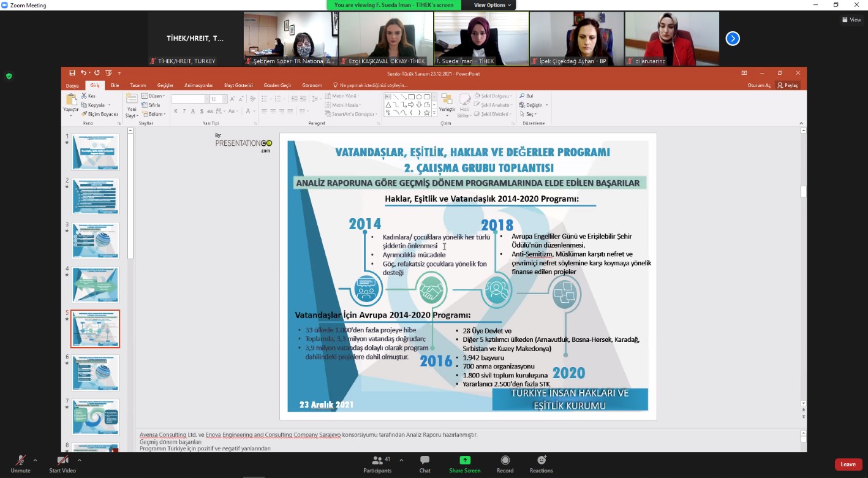Click Oturum Aç to sign in
This screenshot has width=868, height=478.
pos(759,85)
